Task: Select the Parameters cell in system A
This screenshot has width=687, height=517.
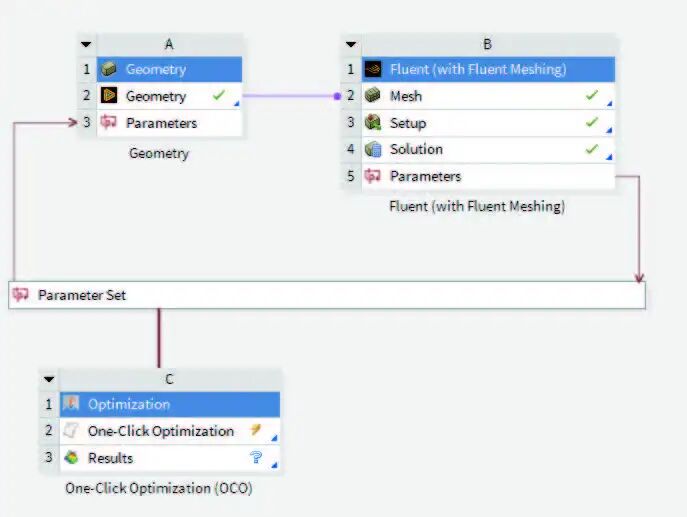Action: pyautogui.click(x=169, y=123)
